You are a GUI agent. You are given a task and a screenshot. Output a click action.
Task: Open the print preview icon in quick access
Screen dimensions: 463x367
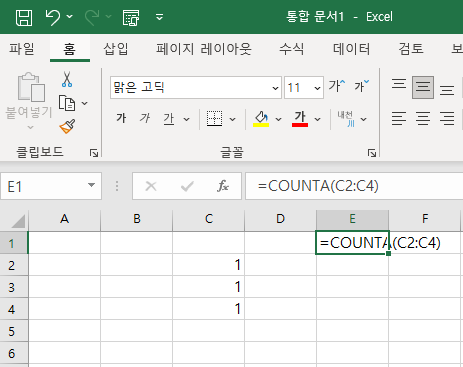pyautogui.click(x=131, y=17)
